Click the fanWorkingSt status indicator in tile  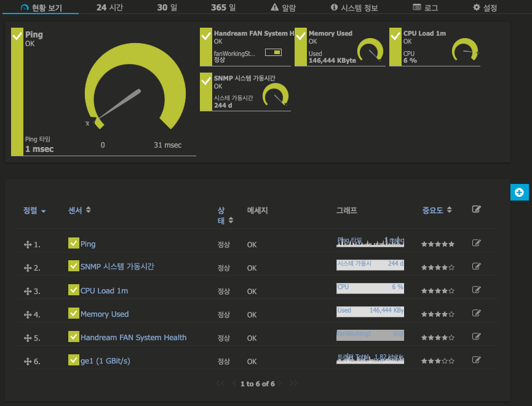[274, 52]
